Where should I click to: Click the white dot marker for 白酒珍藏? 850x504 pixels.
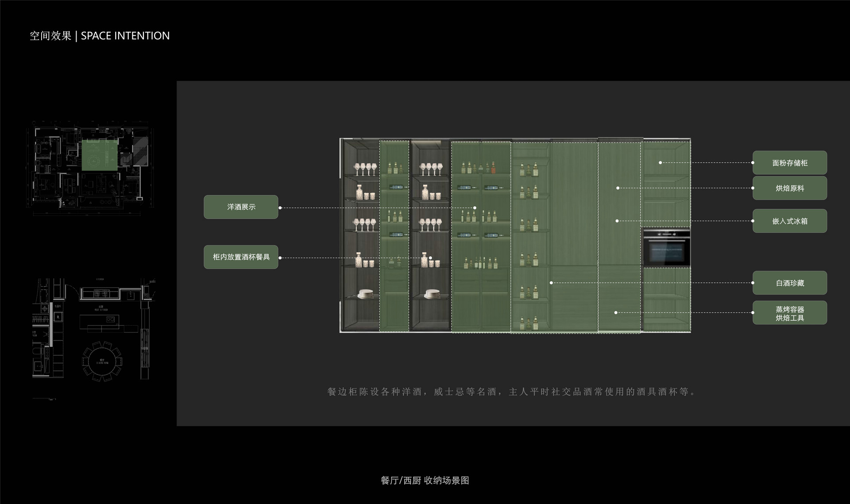click(x=551, y=283)
